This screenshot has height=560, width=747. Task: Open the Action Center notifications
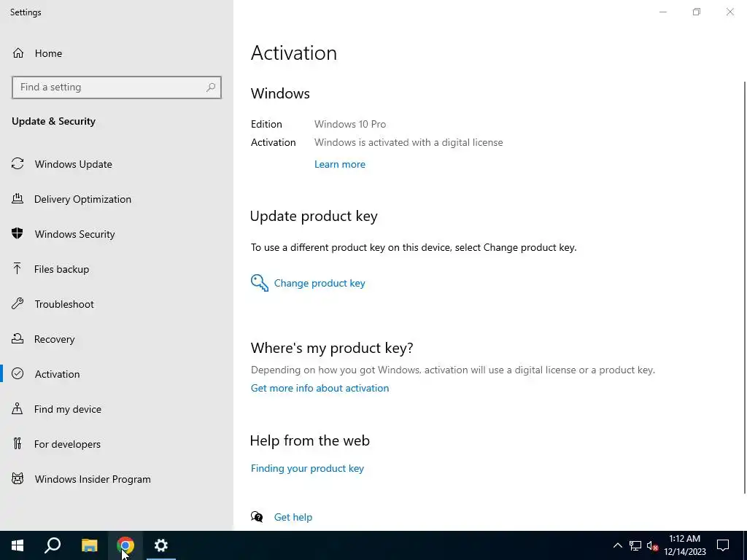pos(723,545)
